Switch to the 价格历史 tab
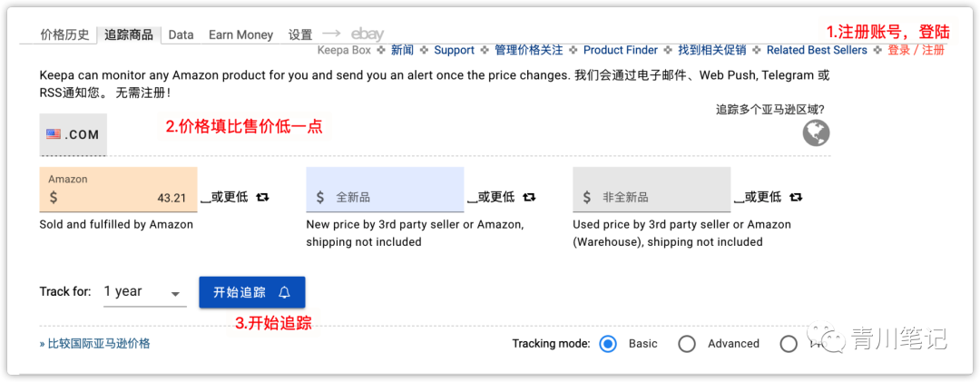 [65, 34]
